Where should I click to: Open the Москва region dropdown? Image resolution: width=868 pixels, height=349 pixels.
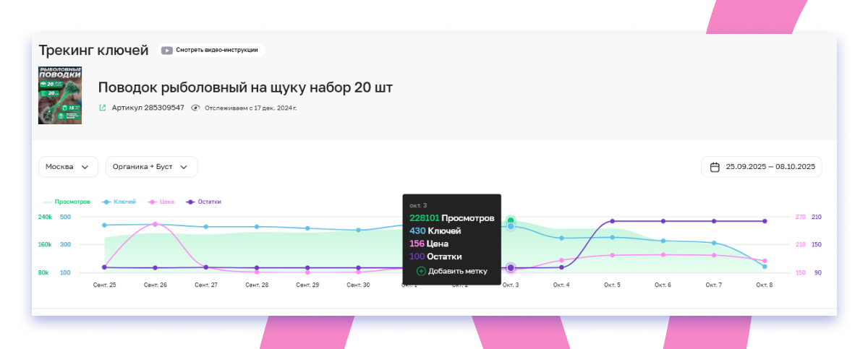(x=67, y=167)
